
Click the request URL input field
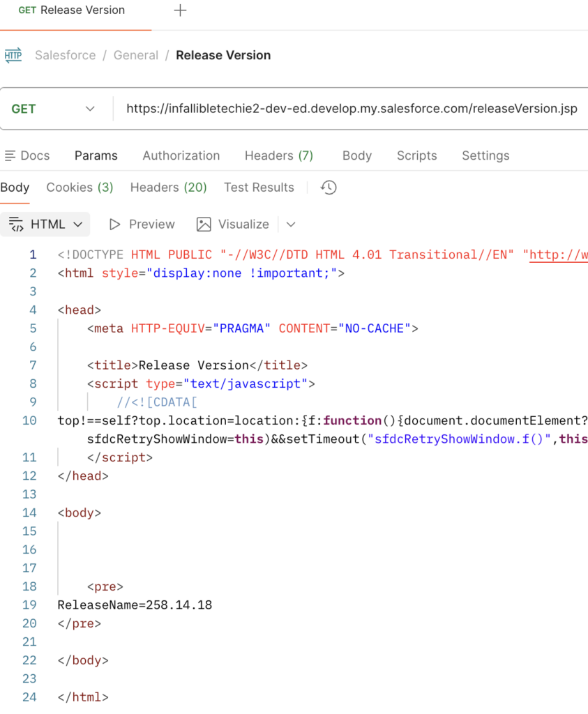(x=352, y=109)
